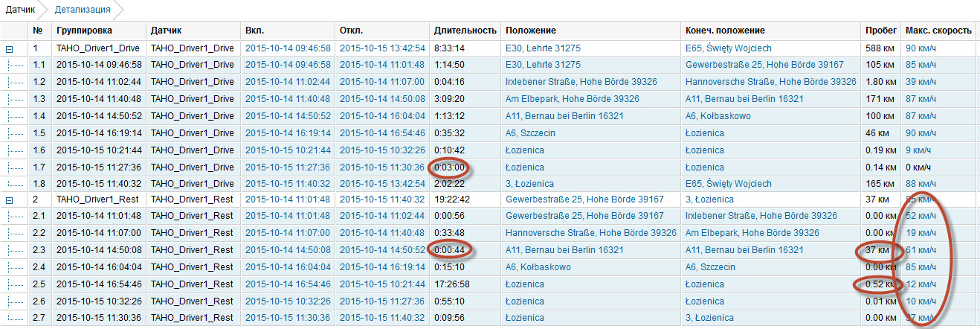Click start time 2015-10-14 11:02:44 in row 1.2
The image size is (980, 329).
click(x=288, y=81)
